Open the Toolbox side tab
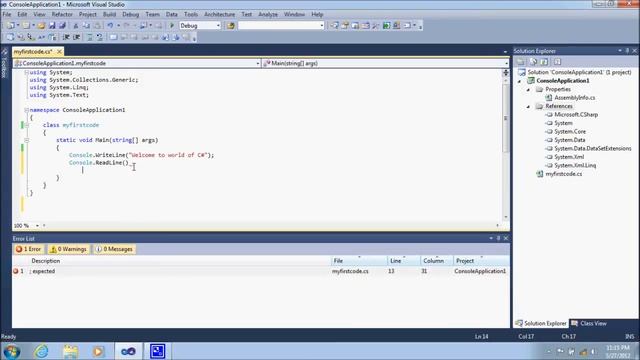The height and width of the screenshot is (360, 640). 4,63
